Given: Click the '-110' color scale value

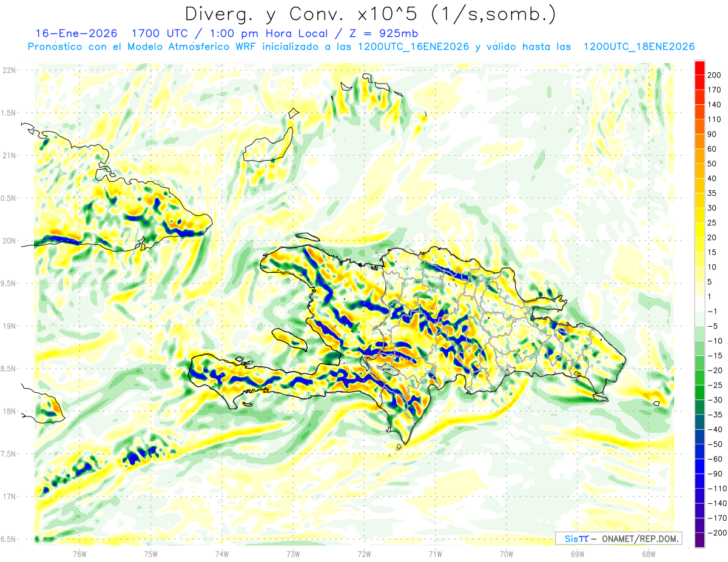Looking at the screenshot, I should [716, 488].
